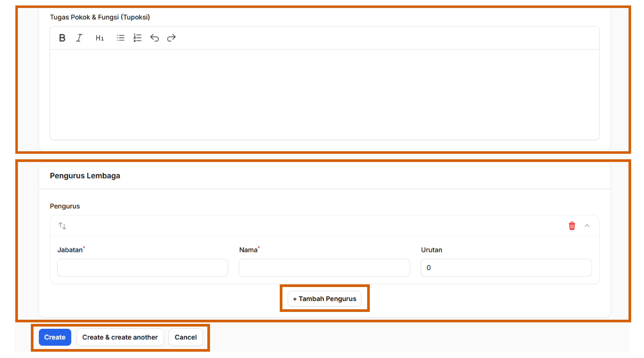
Task: Redo the editor change
Action: [171, 38]
